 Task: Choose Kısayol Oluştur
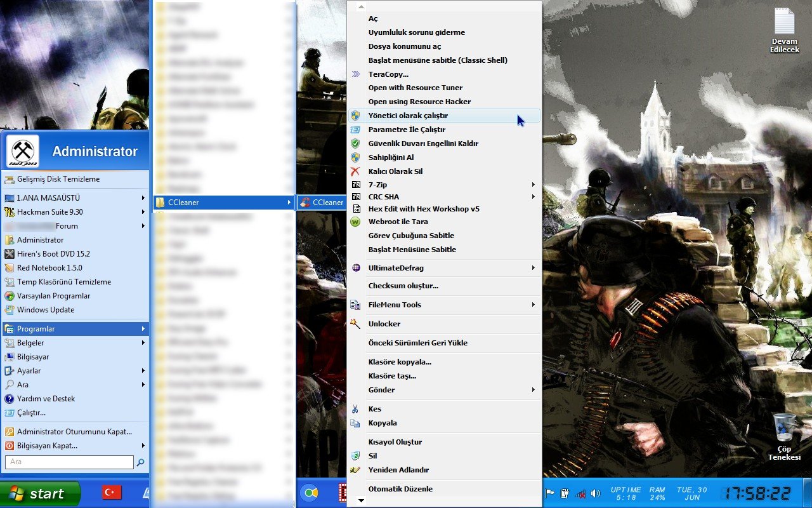click(444, 442)
